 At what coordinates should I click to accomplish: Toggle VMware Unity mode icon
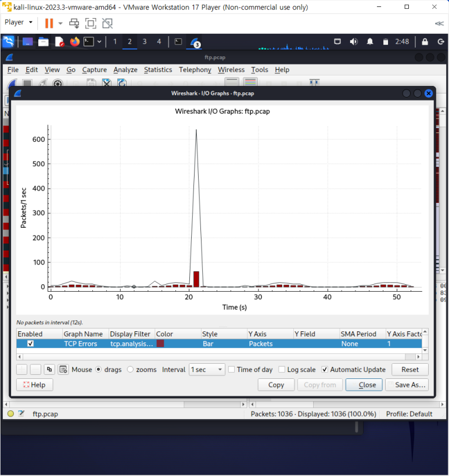pos(107,23)
